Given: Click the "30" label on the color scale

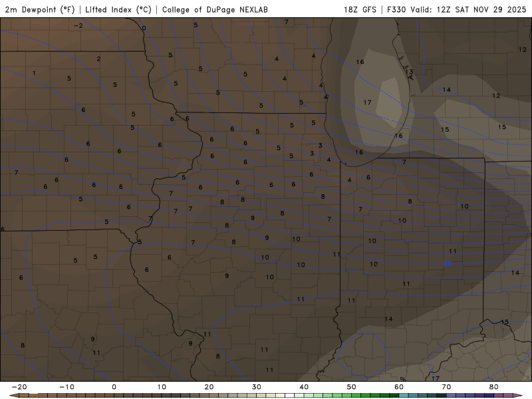Looking at the screenshot, I should pos(257,387).
